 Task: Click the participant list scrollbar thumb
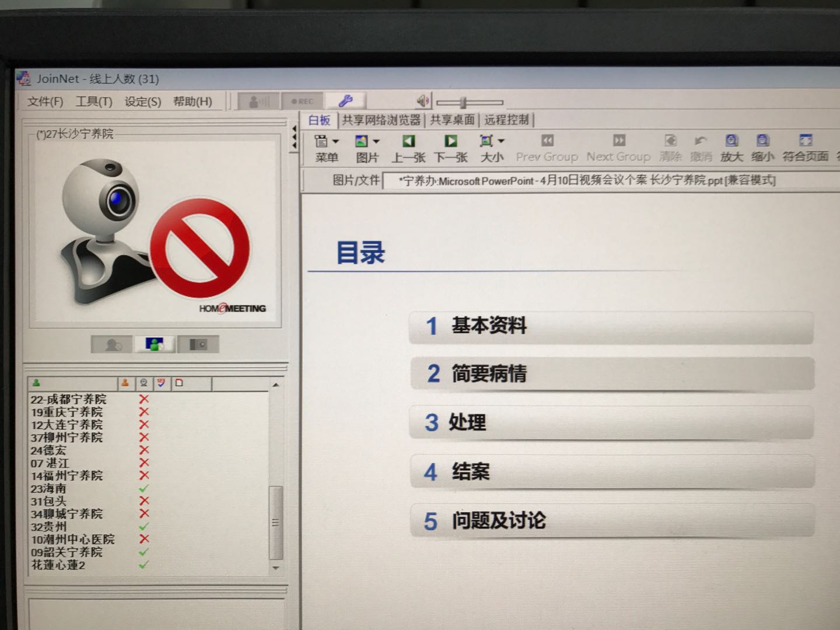(x=276, y=523)
